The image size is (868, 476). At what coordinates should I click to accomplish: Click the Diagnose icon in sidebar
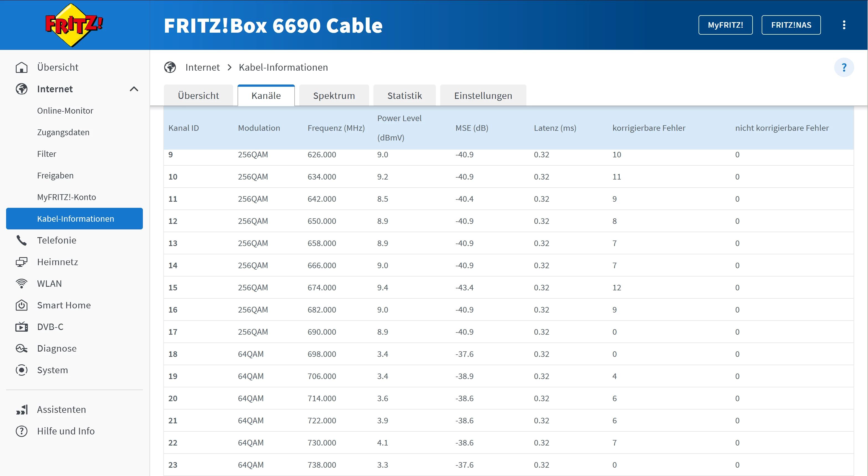pos(22,348)
